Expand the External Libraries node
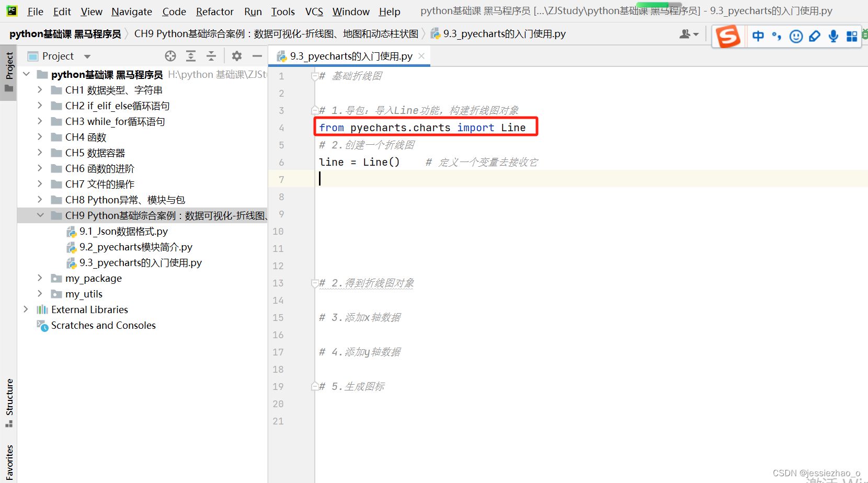868x483 pixels. click(26, 309)
